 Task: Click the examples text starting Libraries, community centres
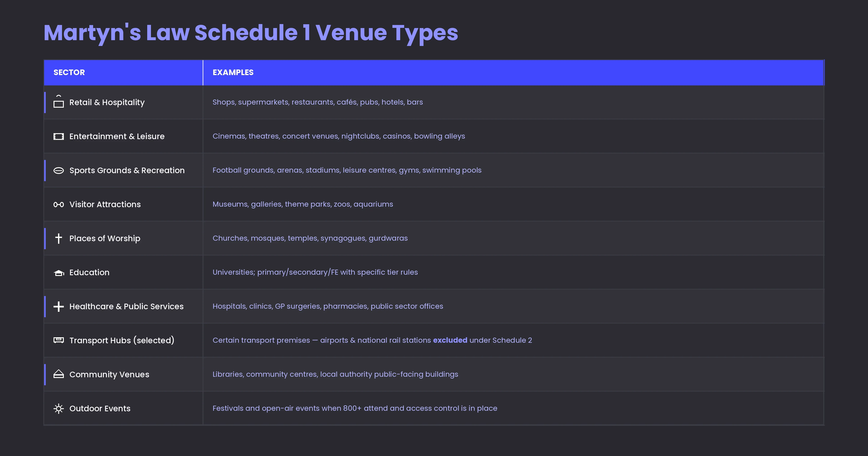335,374
